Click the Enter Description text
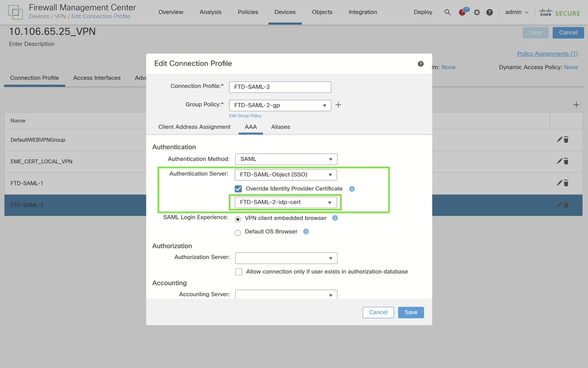The width and height of the screenshot is (588, 368). pyautogui.click(x=31, y=44)
